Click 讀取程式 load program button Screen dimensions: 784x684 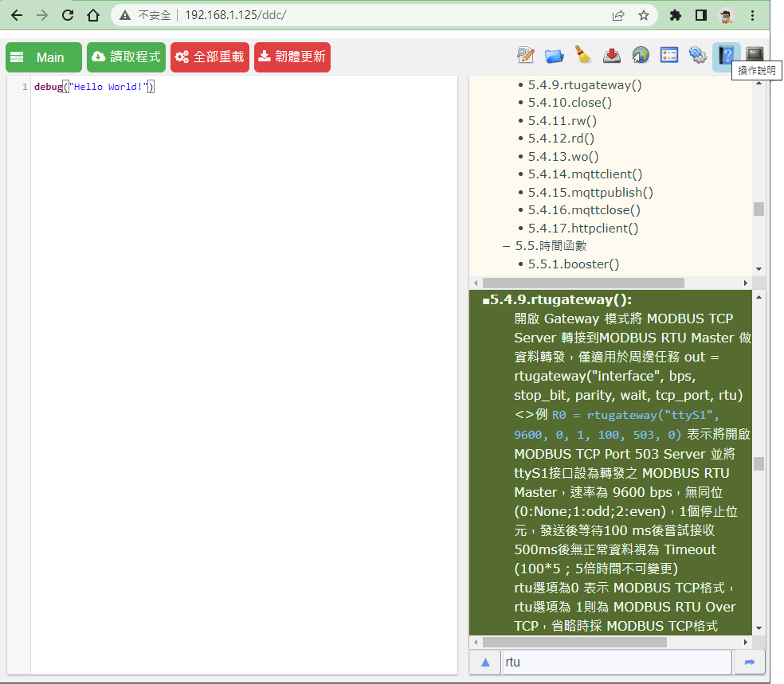126,57
